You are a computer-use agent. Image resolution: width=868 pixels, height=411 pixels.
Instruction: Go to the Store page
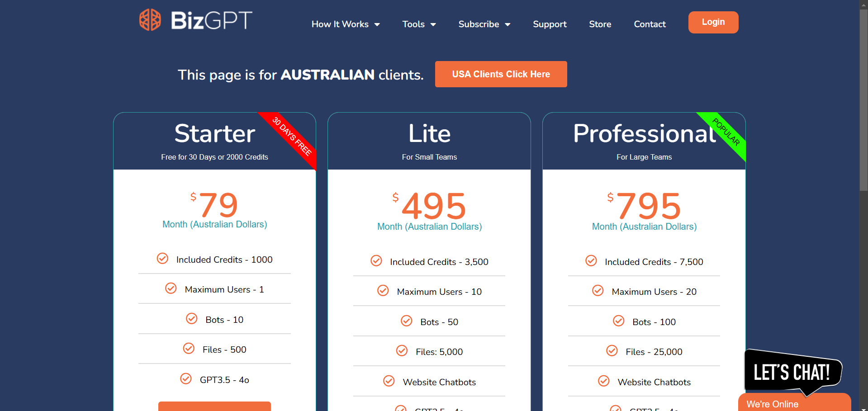tap(600, 24)
